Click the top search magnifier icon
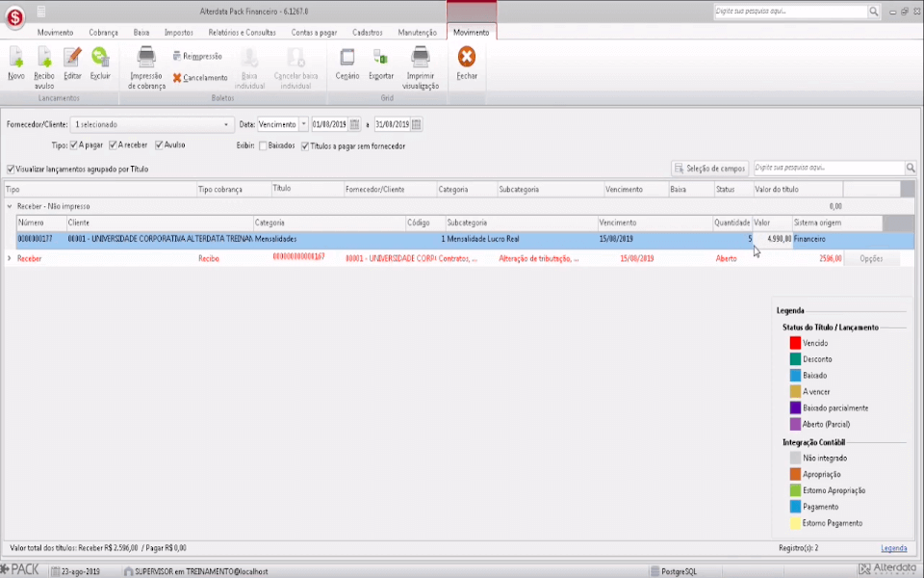This screenshot has width=924, height=578. point(874,12)
